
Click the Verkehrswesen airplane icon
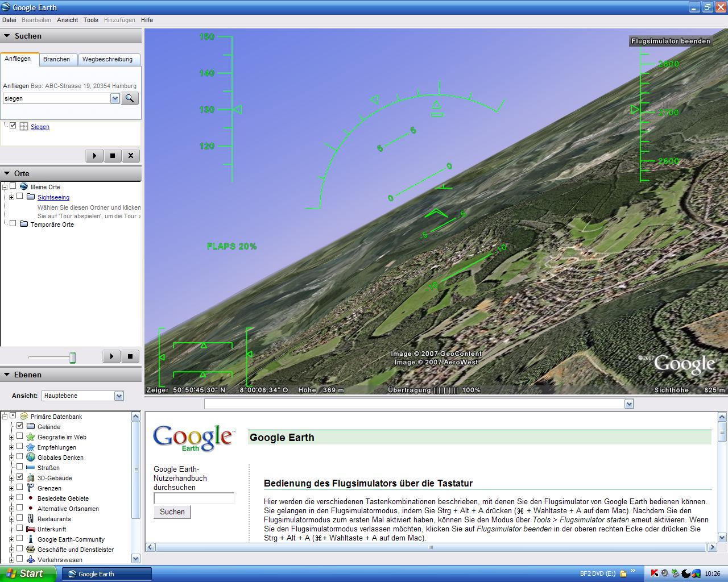click(31, 559)
